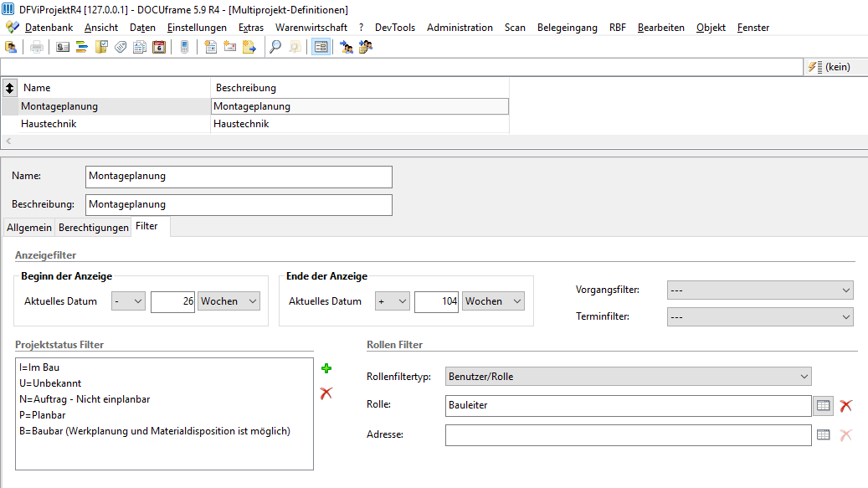Click the 26 weeks number field
Screen dimensions: 868x488
(172, 301)
